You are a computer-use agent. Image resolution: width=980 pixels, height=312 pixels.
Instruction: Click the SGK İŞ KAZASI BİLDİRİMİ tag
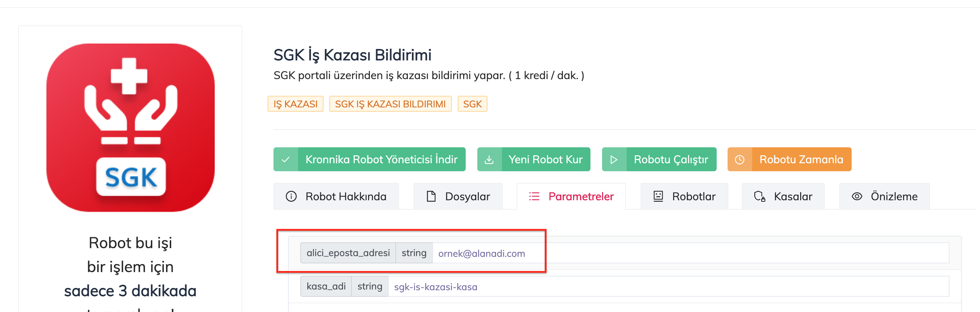(x=390, y=104)
